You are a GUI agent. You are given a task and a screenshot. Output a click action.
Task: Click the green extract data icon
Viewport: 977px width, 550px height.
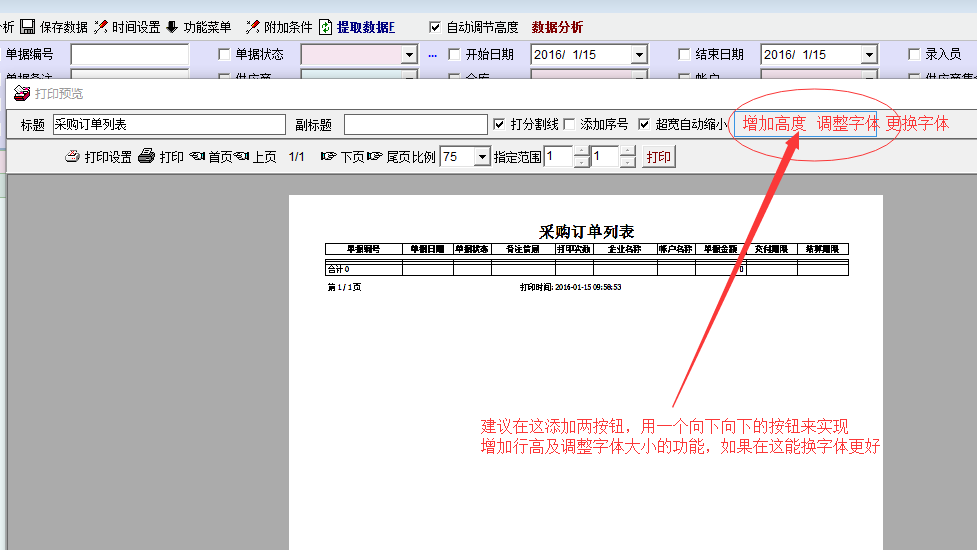[x=325, y=27]
